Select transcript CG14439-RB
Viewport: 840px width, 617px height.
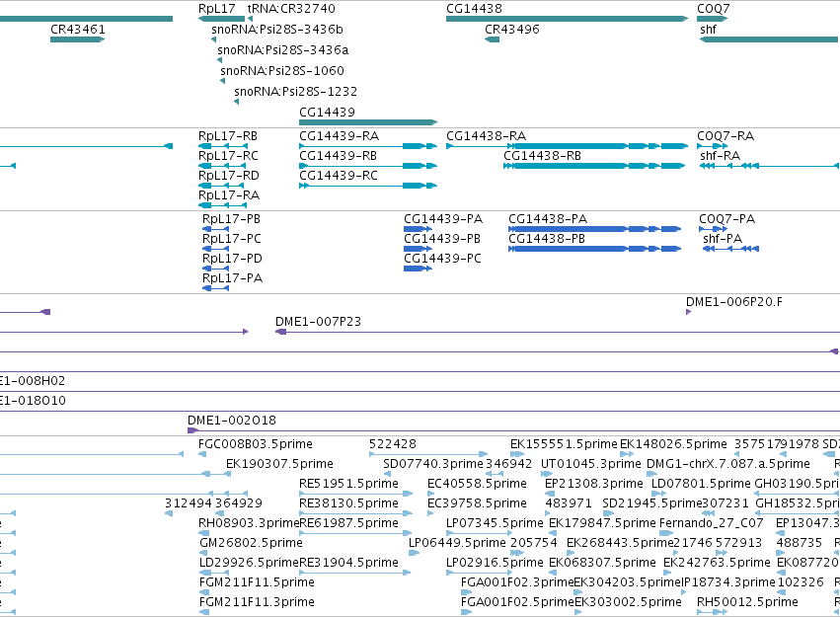(x=338, y=156)
